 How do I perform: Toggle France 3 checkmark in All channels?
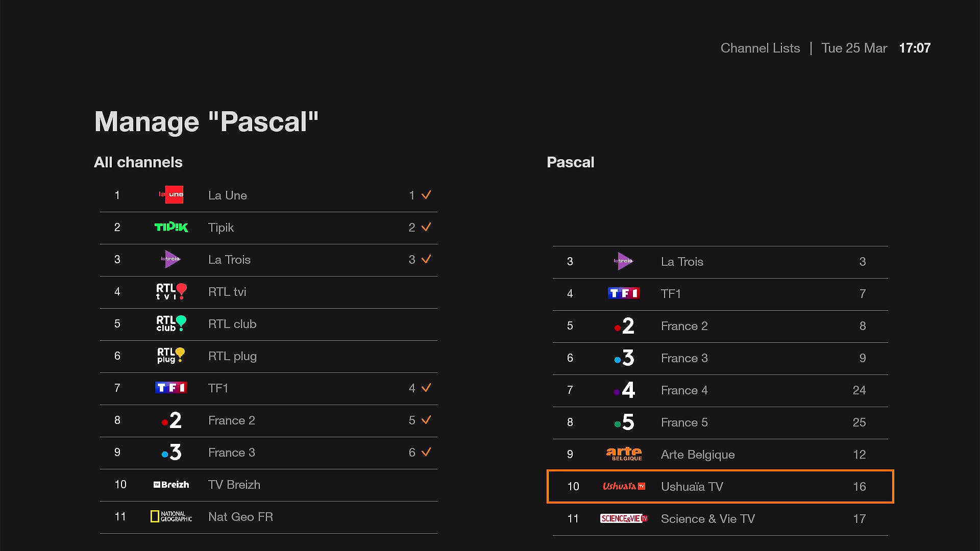(426, 452)
